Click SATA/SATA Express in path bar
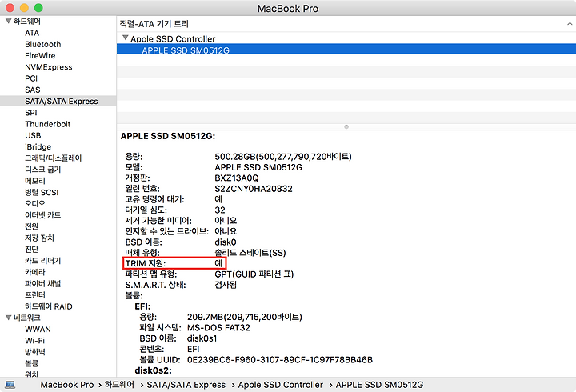576x392 pixels. (x=186, y=385)
